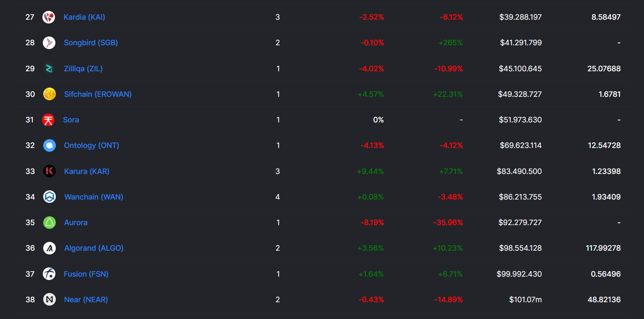Open the Songbird (SGB) chain page

click(91, 43)
